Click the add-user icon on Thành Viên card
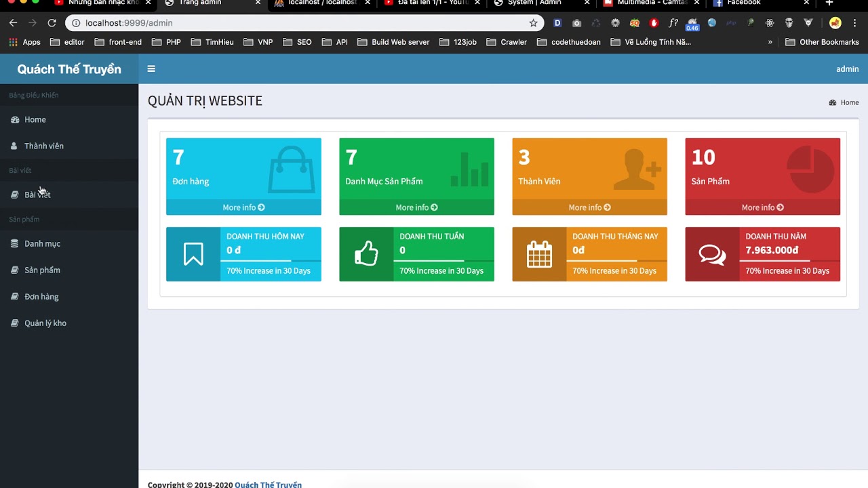This screenshot has height=488, width=868. [x=637, y=169]
